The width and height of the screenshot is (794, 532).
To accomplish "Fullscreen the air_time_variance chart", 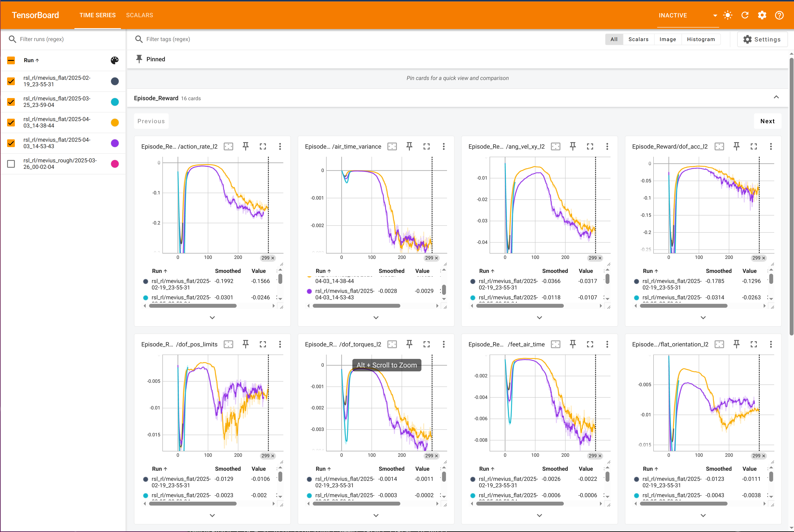I will 427,146.
